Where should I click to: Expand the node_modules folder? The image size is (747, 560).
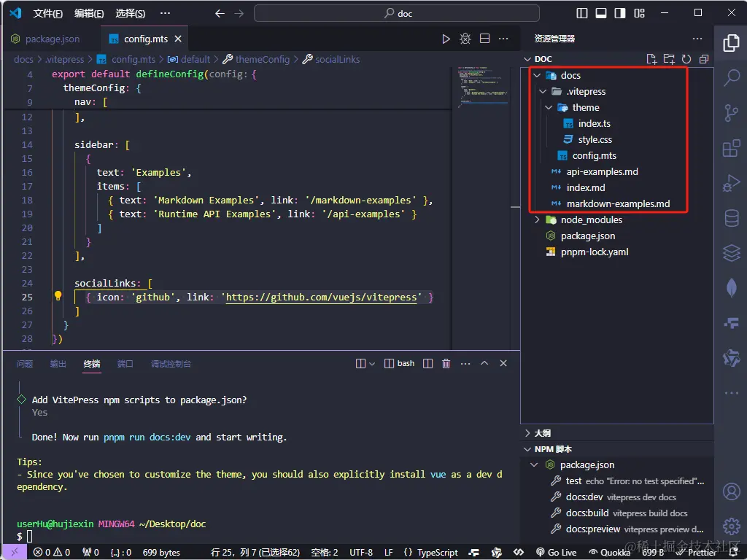pos(537,219)
